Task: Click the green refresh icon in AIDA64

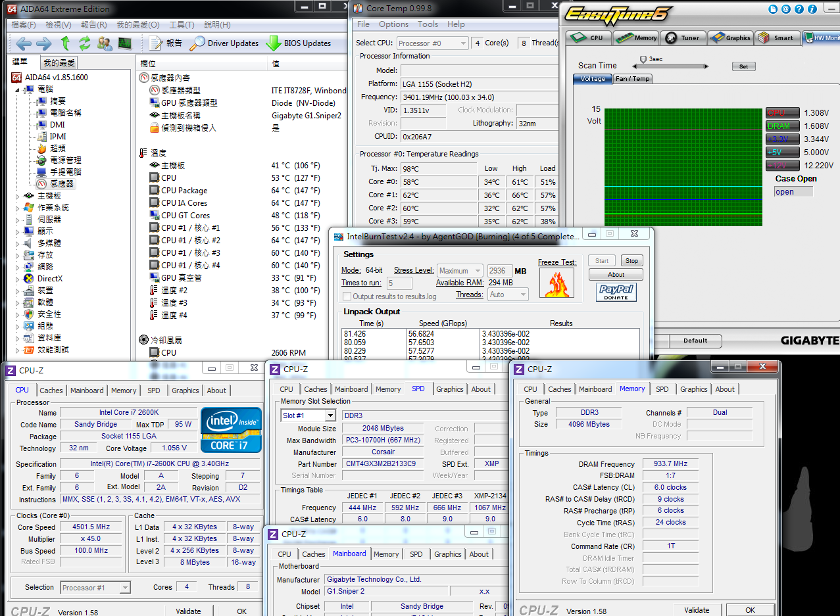Action: point(85,43)
